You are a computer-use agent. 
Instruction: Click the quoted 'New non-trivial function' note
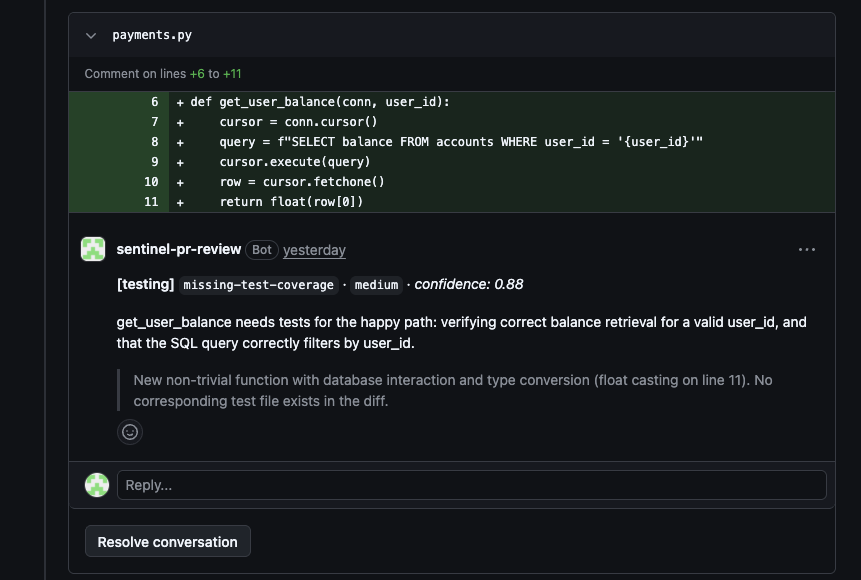(x=453, y=391)
